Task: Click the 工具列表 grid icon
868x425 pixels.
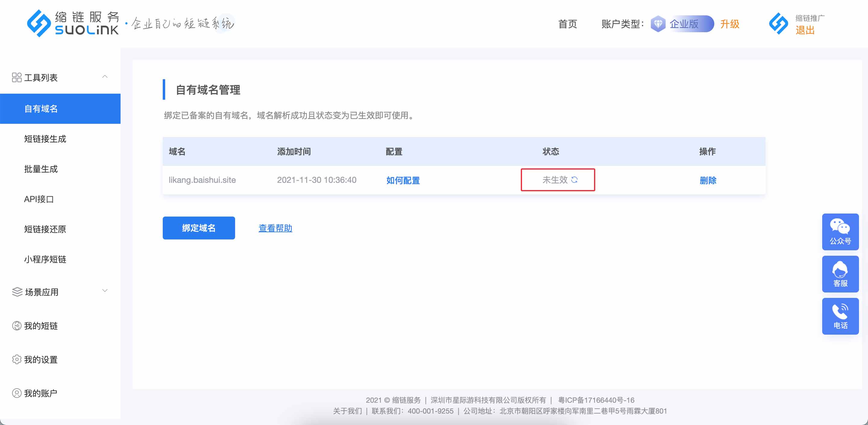Action: pyautogui.click(x=17, y=77)
